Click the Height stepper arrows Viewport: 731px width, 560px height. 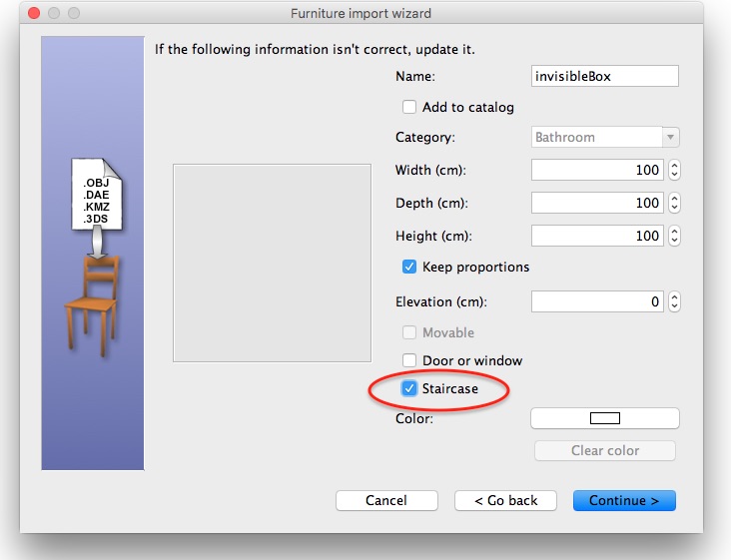(x=674, y=237)
